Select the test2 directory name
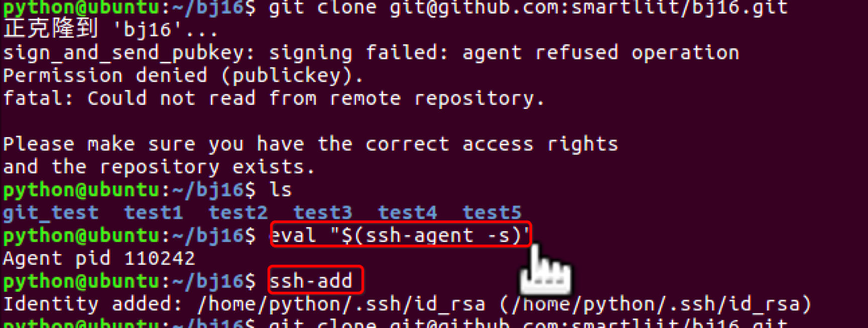Viewport: 868px width, 328px height. point(238,212)
